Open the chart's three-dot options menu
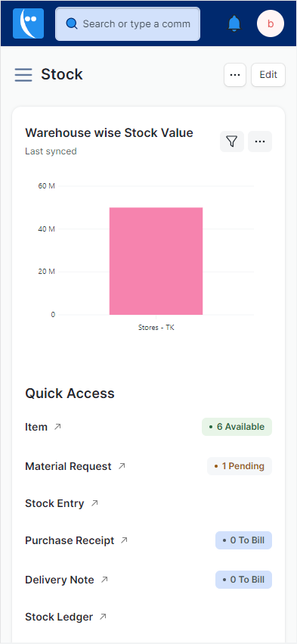Screen dimensions: 297x644 260,142
